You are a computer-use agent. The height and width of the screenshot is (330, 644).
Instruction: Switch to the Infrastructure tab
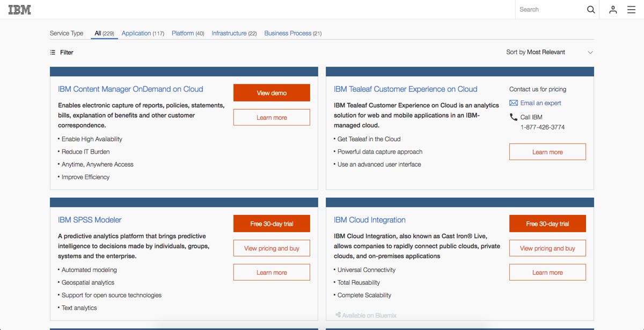point(234,33)
